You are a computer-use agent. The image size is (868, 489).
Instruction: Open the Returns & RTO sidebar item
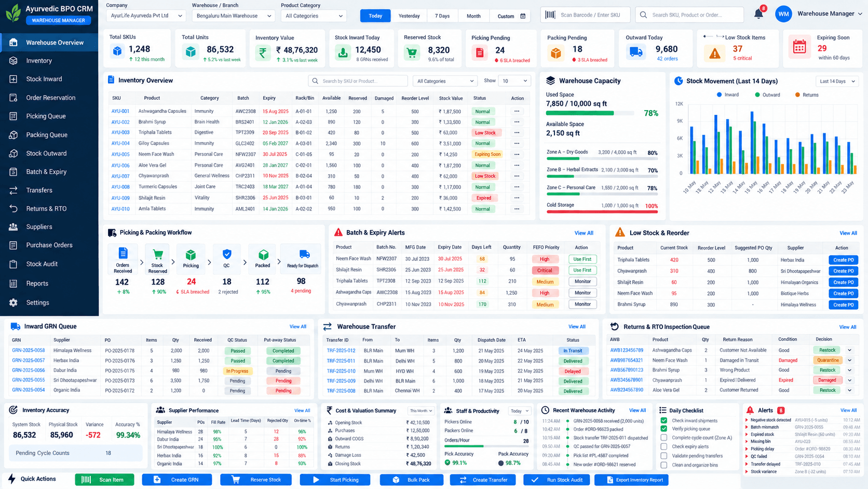pyautogui.click(x=49, y=208)
